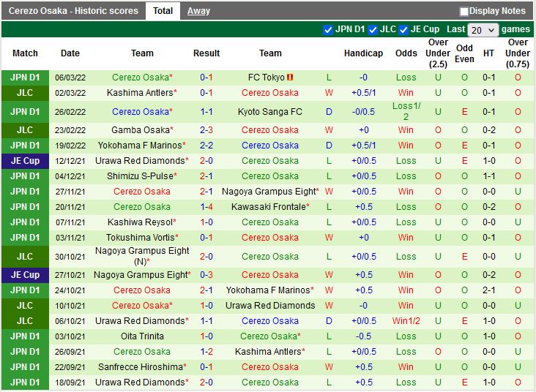Switch to the Away tab
The height and width of the screenshot is (392, 536).
[198, 11]
